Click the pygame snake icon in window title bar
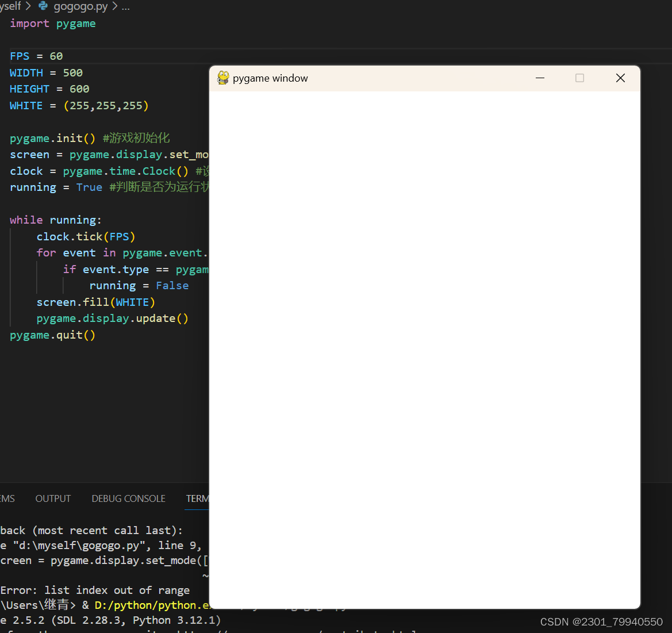Screen dimensions: 672x633 tap(222, 78)
